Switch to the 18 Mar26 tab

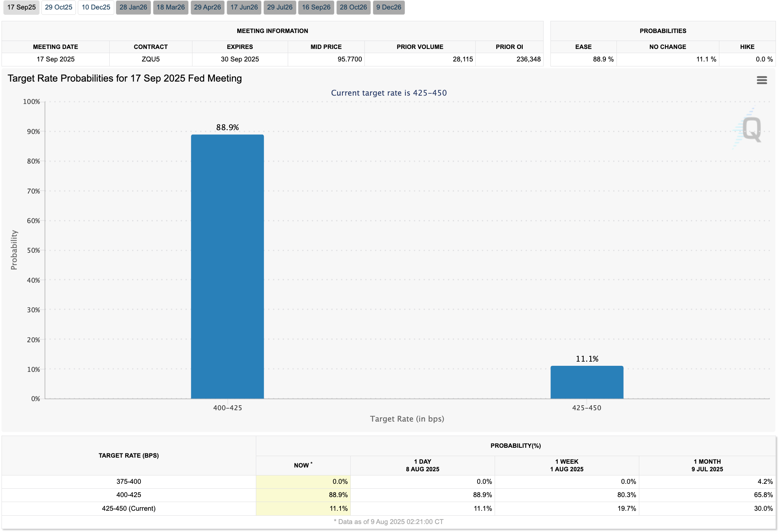point(170,7)
